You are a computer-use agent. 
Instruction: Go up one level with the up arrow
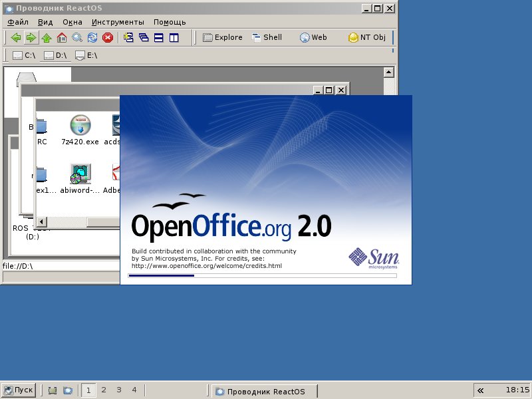pyautogui.click(x=47, y=37)
